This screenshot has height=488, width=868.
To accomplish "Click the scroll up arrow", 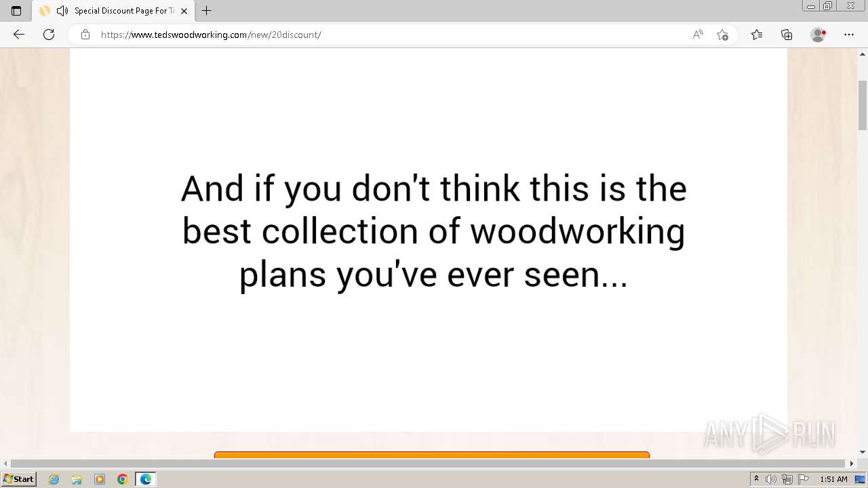I will 863,56.
